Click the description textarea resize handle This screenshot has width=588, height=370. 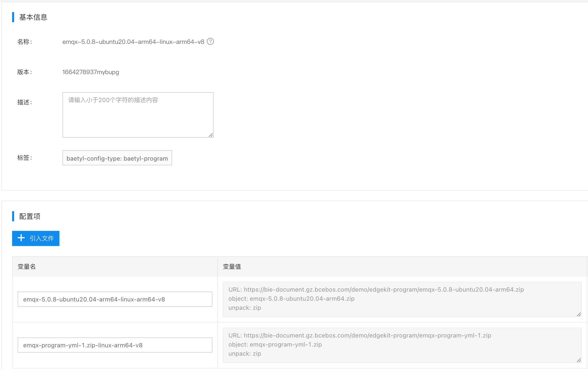point(211,135)
